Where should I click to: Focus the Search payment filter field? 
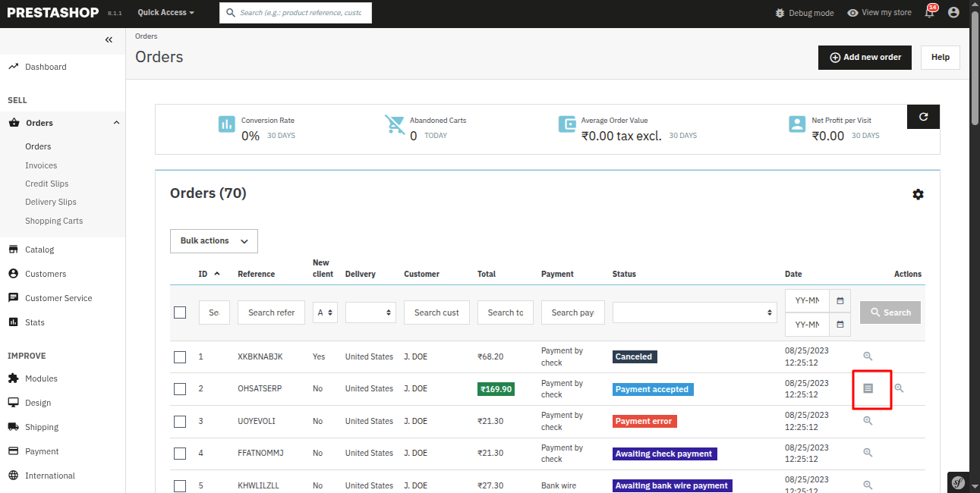click(x=573, y=312)
